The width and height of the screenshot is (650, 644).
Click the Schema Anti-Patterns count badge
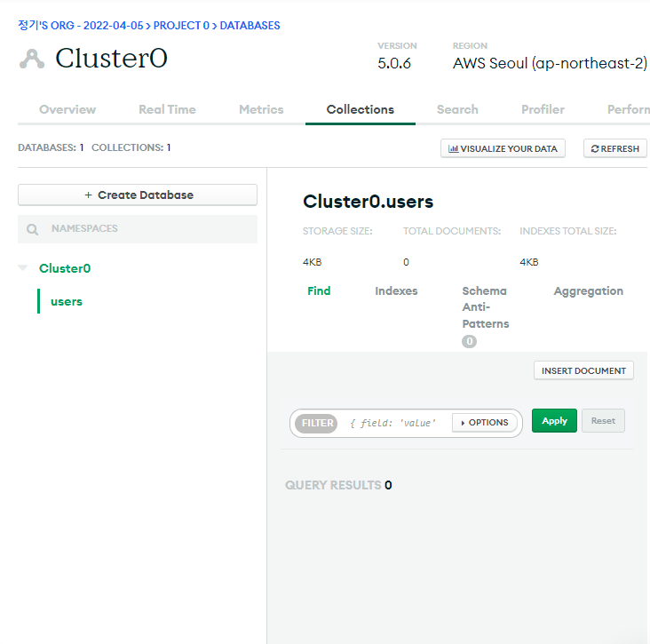pyautogui.click(x=469, y=341)
